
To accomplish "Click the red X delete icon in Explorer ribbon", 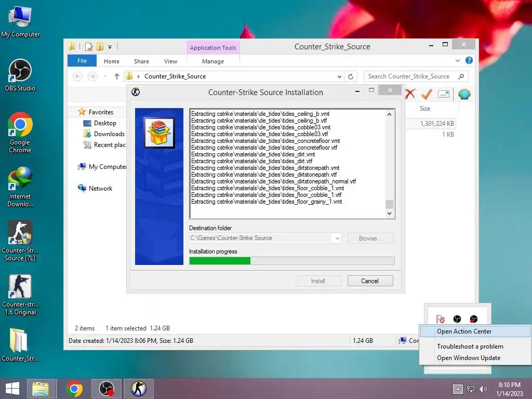I will pos(410,94).
